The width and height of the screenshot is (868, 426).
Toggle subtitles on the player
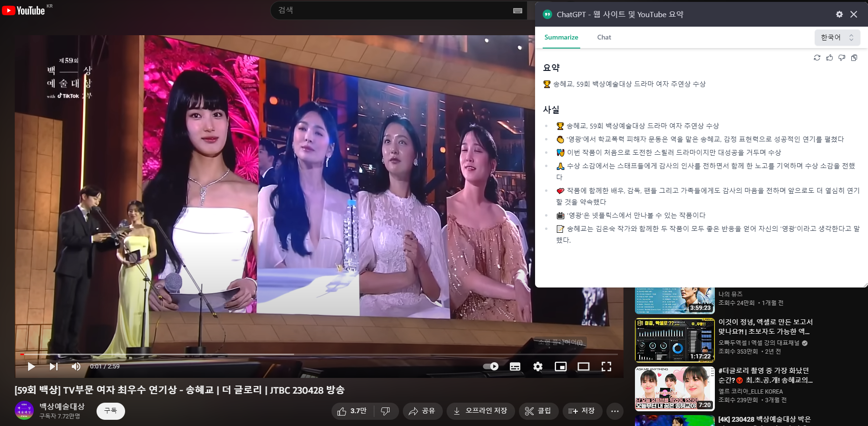(515, 367)
